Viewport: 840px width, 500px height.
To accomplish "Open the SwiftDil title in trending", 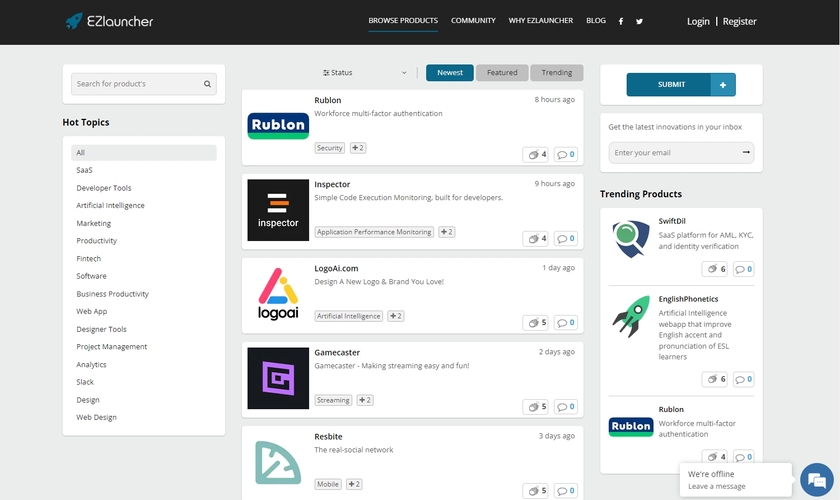I will [x=672, y=221].
